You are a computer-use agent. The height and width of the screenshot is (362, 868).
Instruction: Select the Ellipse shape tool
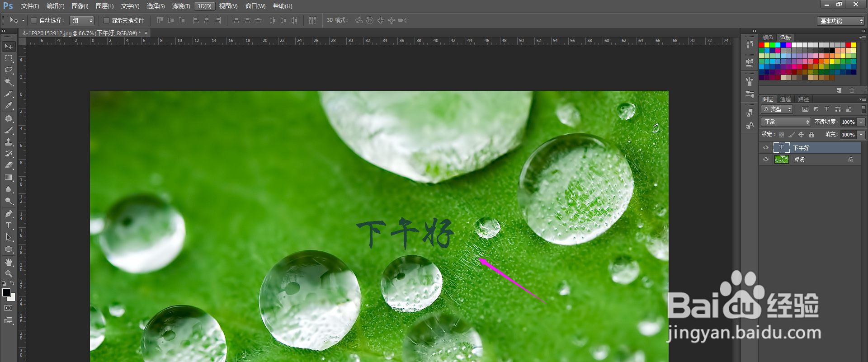pyautogui.click(x=9, y=249)
